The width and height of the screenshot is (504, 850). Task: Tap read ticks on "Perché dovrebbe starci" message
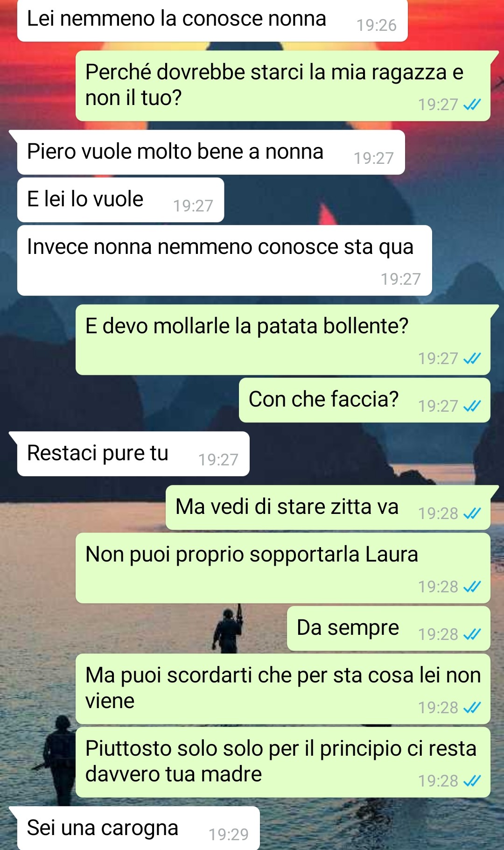click(472, 105)
